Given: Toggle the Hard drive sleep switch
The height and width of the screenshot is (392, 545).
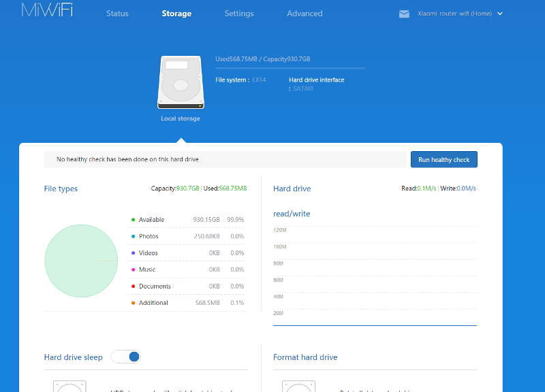Looking at the screenshot, I should [x=126, y=357].
